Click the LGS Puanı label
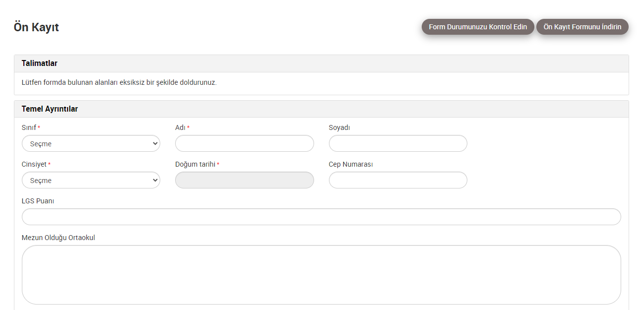The height and width of the screenshot is (310, 644). tap(38, 201)
